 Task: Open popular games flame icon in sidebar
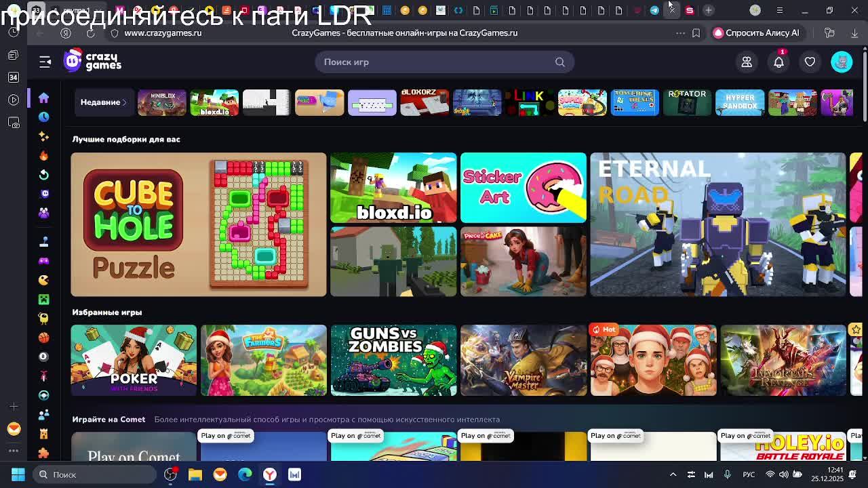pos(43,155)
